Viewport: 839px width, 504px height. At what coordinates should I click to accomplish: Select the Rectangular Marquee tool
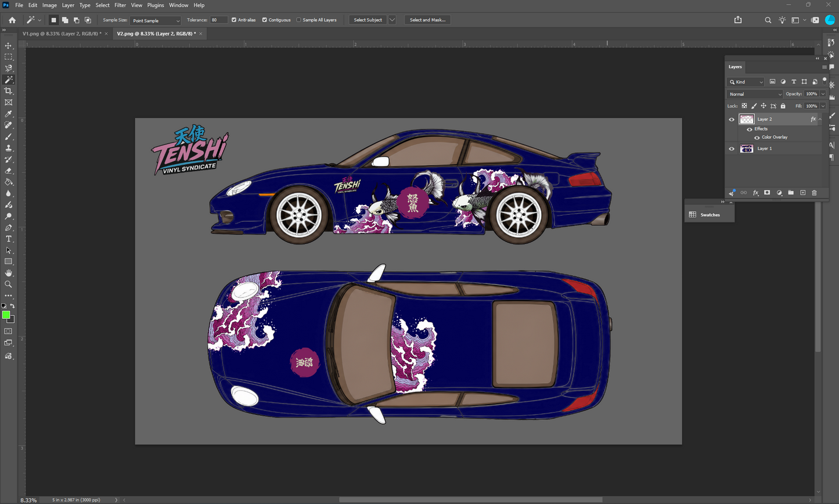[8, 57]
